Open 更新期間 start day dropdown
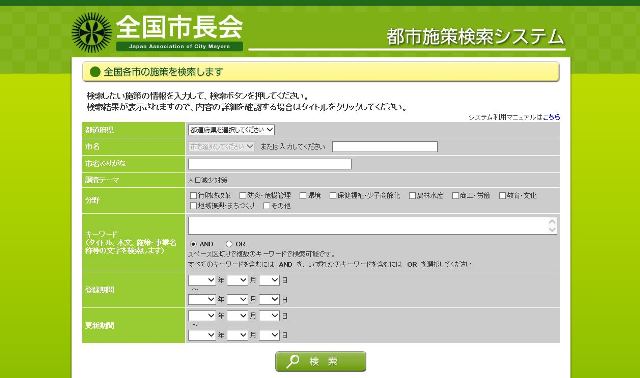 click(269, 316)
